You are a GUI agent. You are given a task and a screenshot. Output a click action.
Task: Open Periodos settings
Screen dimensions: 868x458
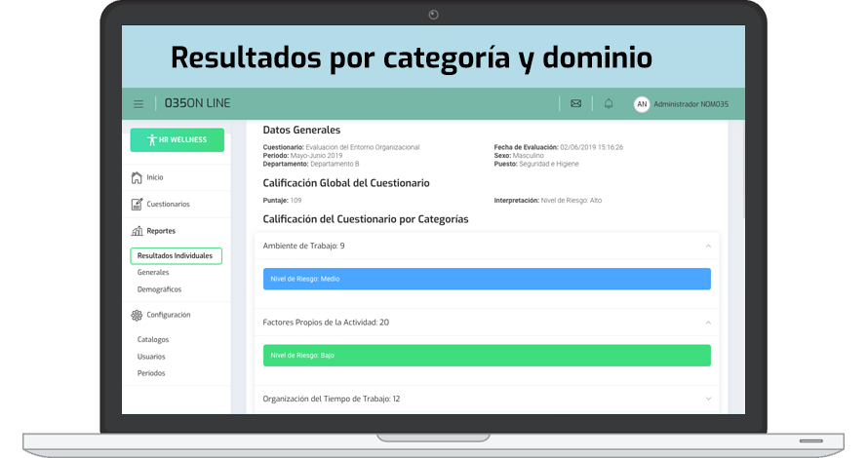[151, 373]
